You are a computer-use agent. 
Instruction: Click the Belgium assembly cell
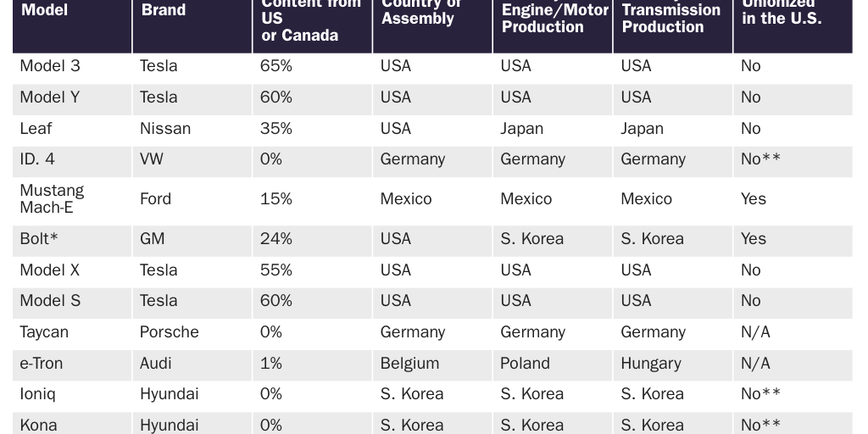409,364
